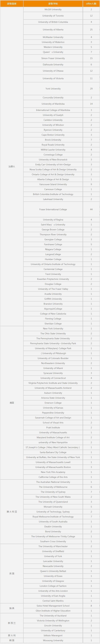
Task: Select New York University row
Action: pos(53,329)
